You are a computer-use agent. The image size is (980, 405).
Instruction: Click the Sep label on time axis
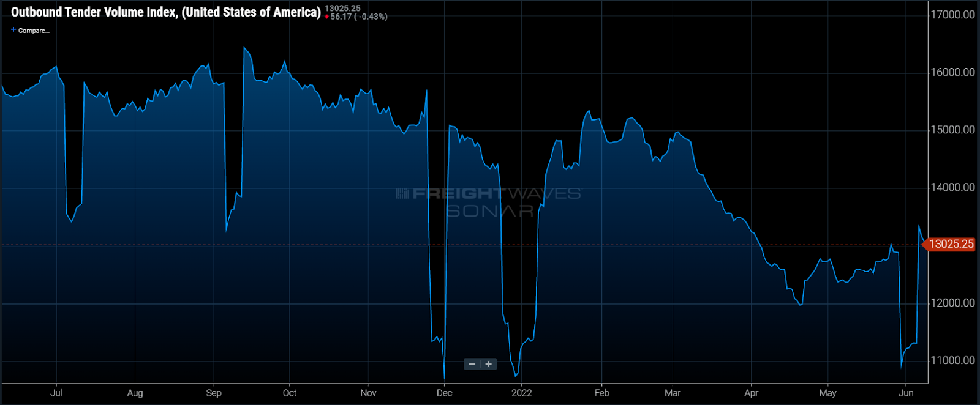click(214, 393)
